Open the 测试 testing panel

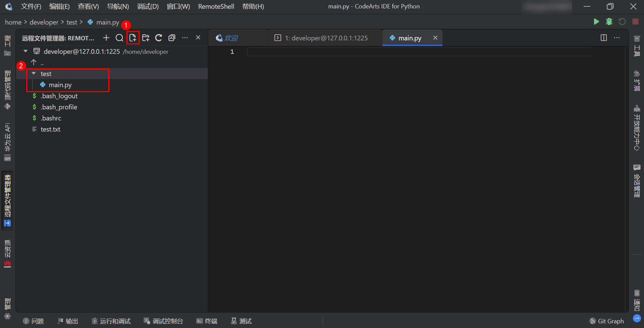(x=241, y=321)
